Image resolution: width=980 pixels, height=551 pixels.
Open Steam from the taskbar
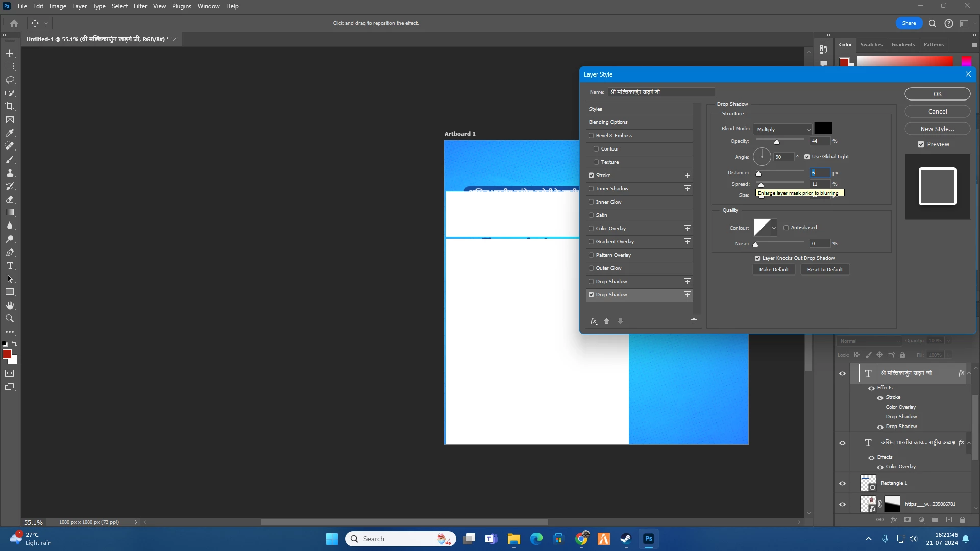[x=626, y=539]
